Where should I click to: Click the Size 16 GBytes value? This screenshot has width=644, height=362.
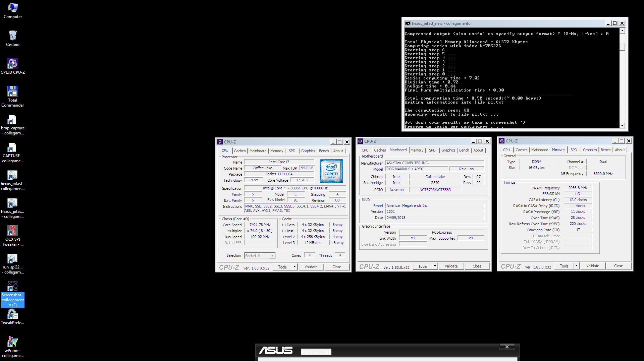[536, 168]
